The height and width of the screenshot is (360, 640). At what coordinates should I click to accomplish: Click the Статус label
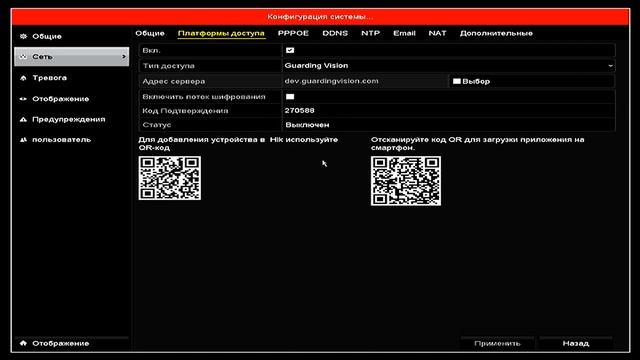coord(157,125)
